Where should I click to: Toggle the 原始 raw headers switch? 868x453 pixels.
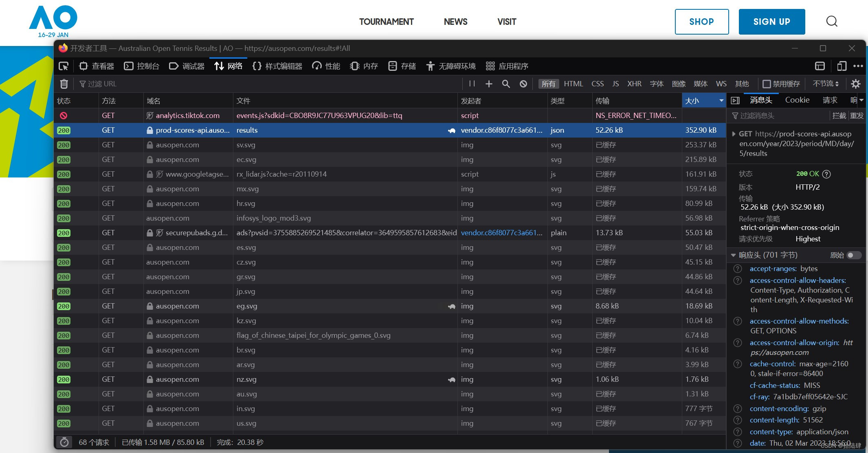coord(853,255)
